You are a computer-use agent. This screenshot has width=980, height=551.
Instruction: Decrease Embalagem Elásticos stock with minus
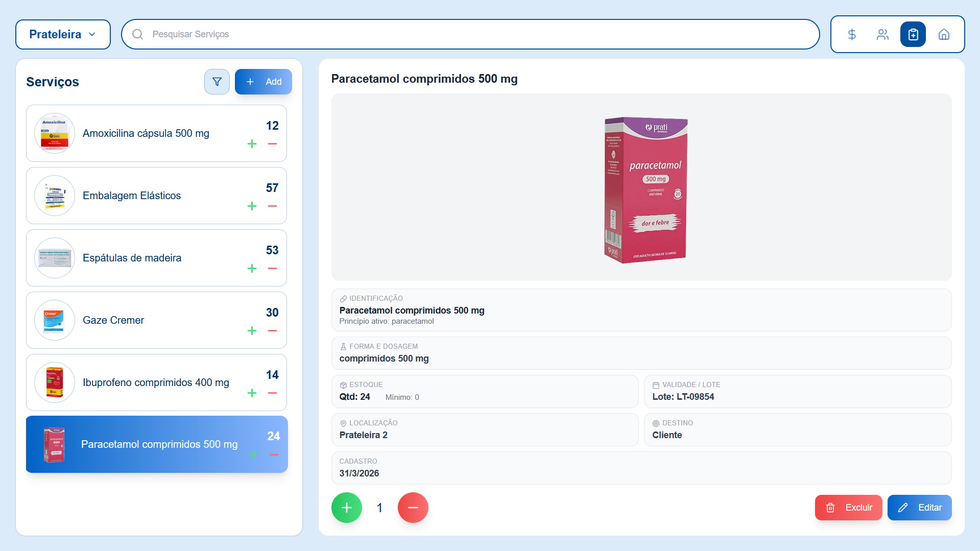tap(272, 206)
